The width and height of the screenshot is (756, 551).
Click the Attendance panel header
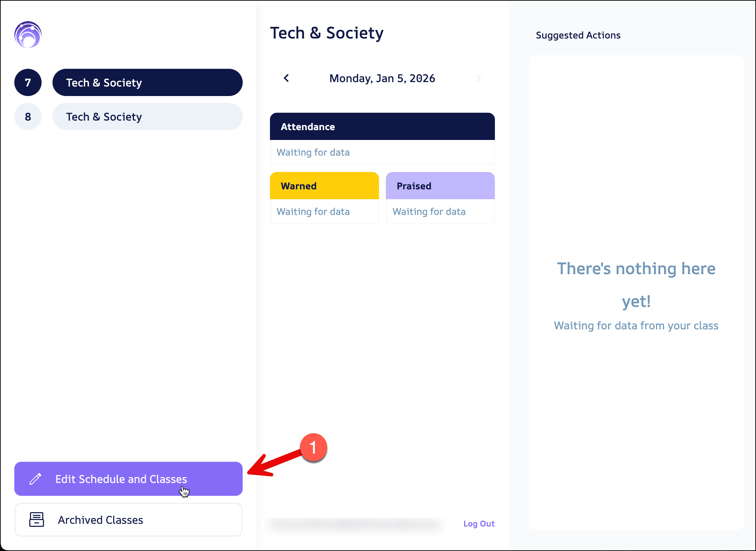click(x=382, y=127)
